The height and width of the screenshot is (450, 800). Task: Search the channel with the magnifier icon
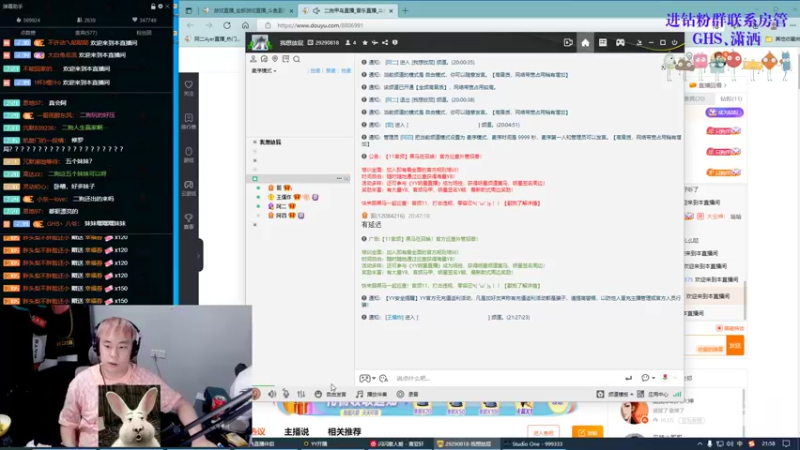[x=296, y=59]
